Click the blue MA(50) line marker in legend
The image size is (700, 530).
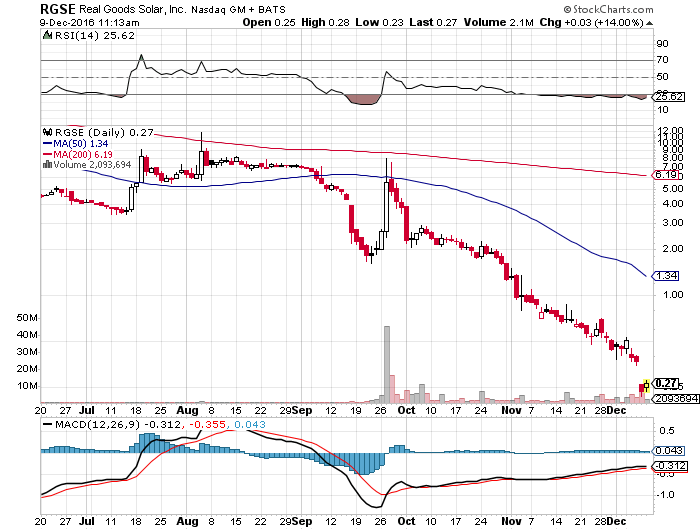(46, 142)
